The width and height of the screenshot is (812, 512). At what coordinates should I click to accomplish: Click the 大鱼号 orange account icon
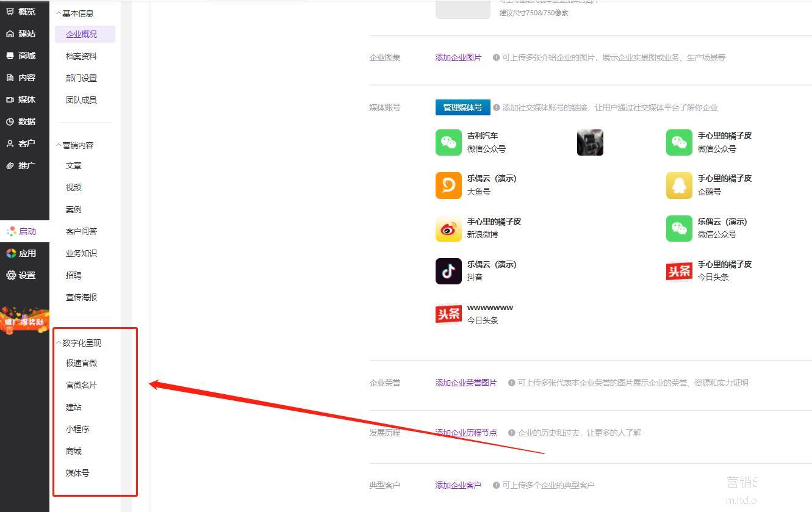[448, 186]
